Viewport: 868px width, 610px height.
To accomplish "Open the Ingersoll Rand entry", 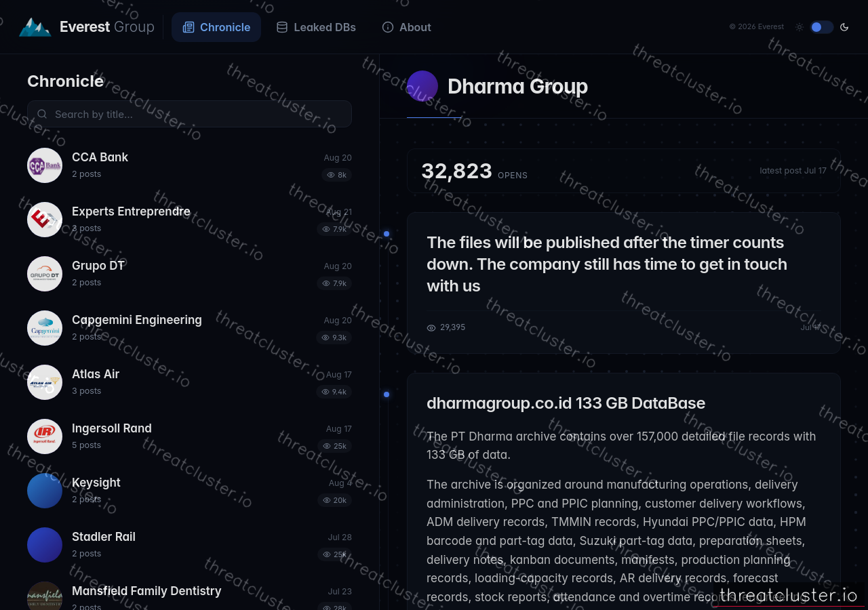I will click(189, 436).
